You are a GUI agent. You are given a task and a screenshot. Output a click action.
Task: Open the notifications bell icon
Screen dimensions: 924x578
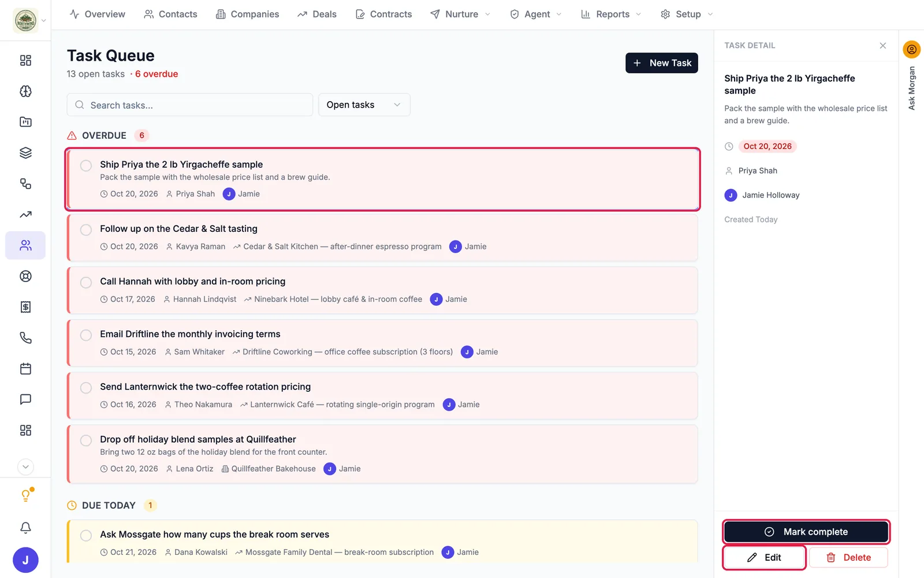point(25,528)
